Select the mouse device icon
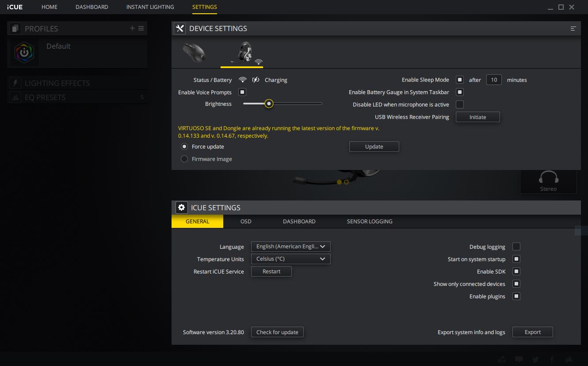The height and width of the screenshot is (366, 588). (x=194, y=53)
